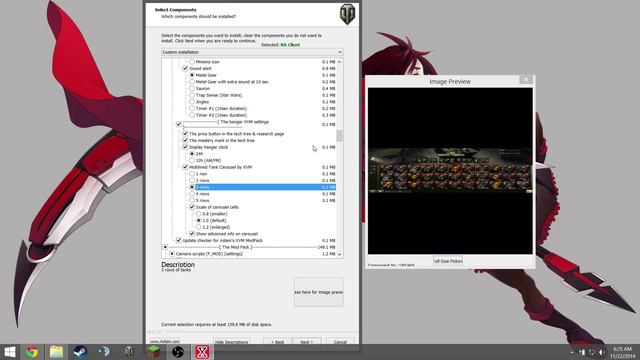The width and height of the screenshot is (640, 360).
Task: Click the World of Tanks logo in the installer header
Action: coord(347,14)
